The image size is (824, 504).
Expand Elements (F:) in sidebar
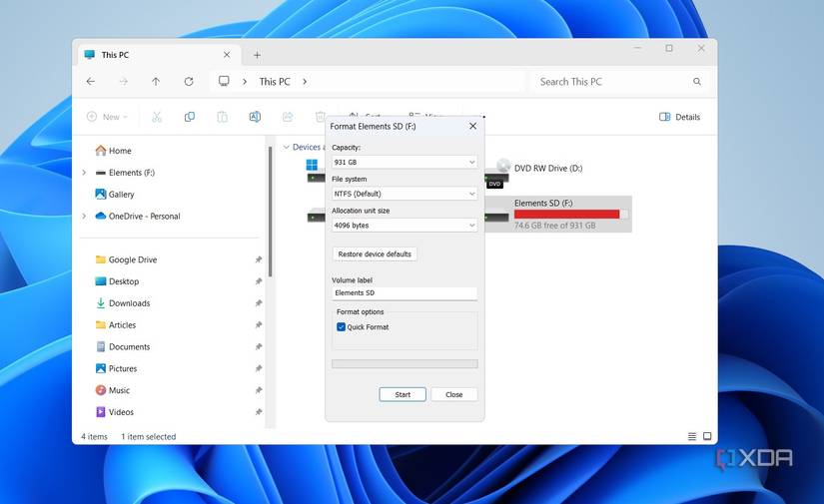(84, 173)
